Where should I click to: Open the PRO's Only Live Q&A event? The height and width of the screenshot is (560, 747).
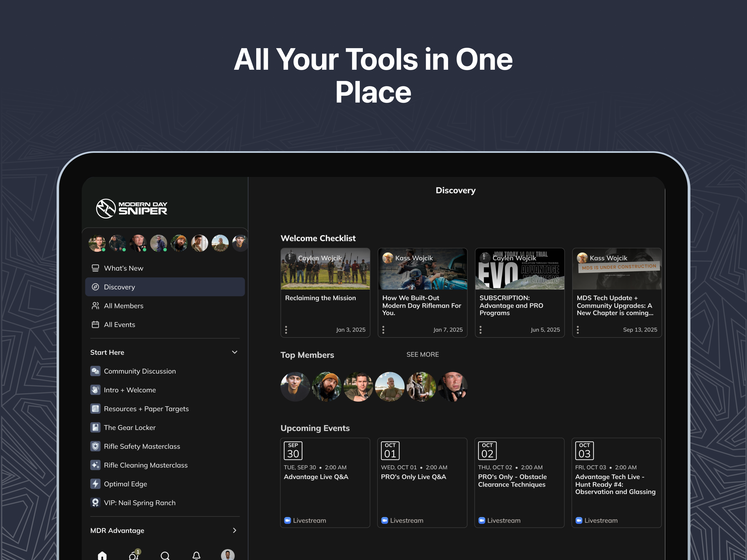[x=422, y=483]
